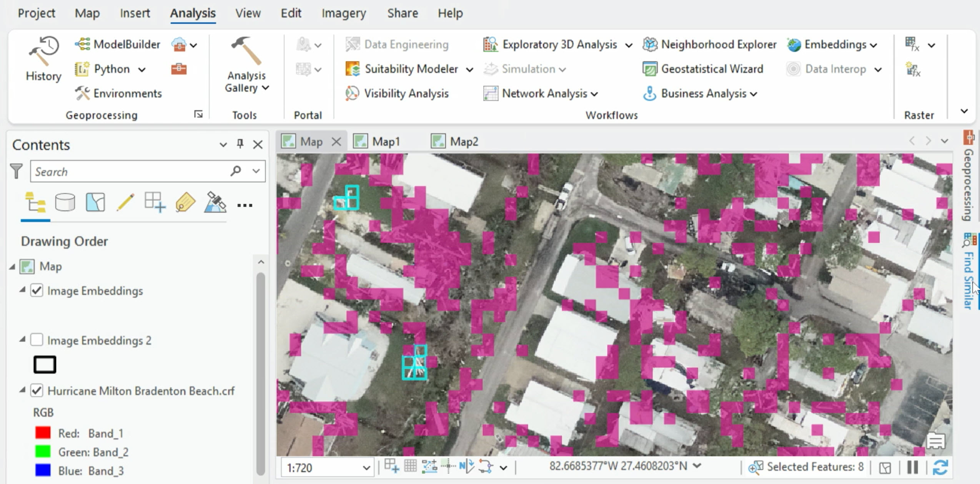
Task: Click the refresh icon in the map status bar
Action: [940, 468]
